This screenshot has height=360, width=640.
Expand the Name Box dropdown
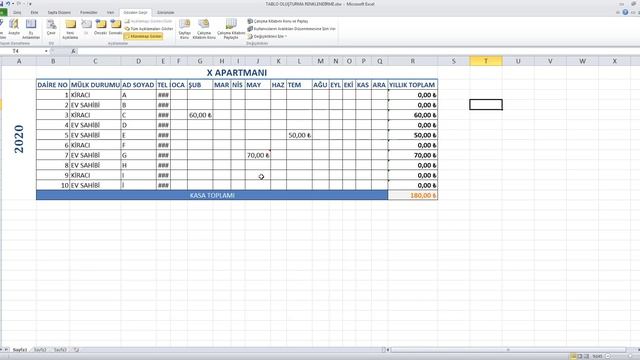coord(46,51)
